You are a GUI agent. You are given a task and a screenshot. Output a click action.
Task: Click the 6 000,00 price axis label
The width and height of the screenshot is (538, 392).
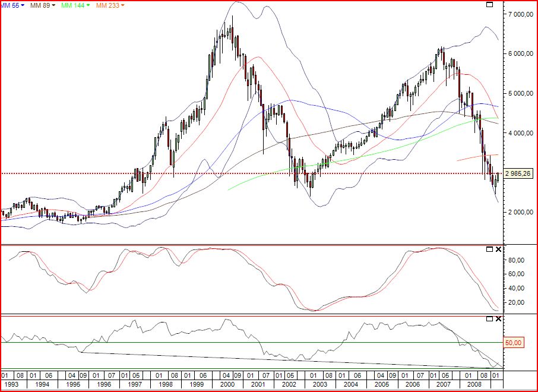point(521,53)
